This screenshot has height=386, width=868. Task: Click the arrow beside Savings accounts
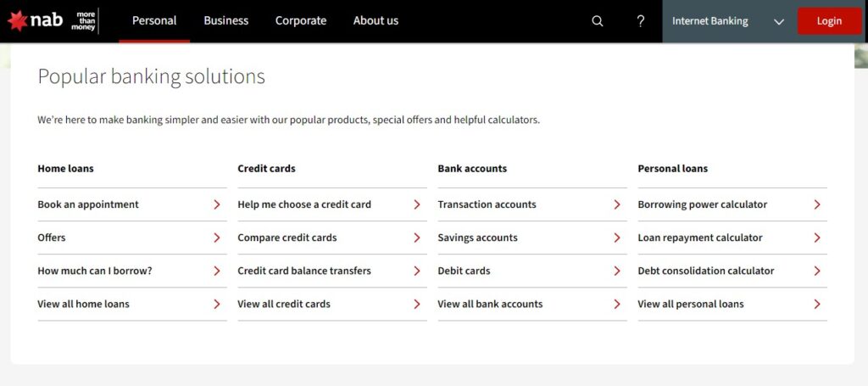pos(617,238)
